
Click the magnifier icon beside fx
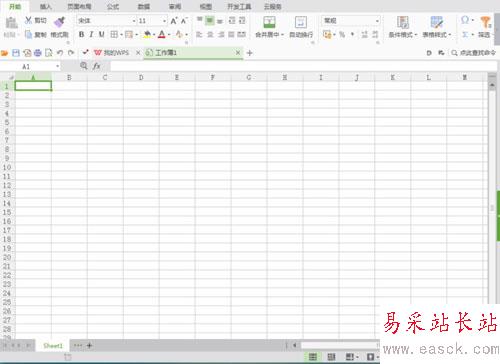(x=84, y=66)
